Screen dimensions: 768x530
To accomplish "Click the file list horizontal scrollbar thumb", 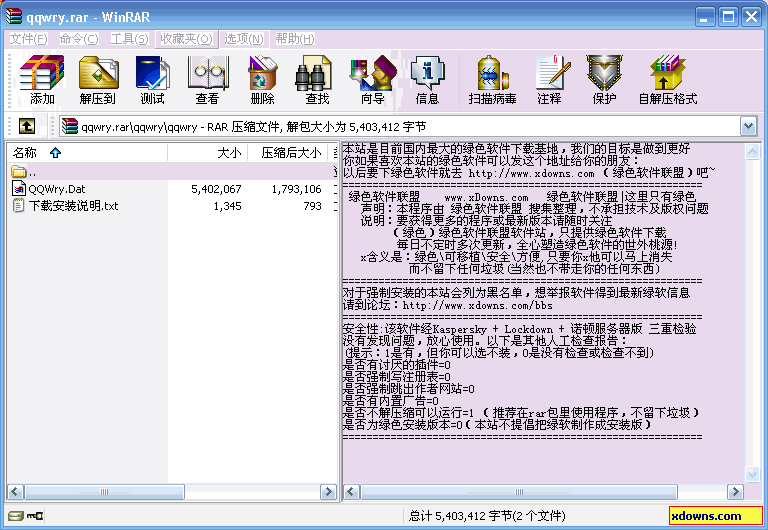I will tap(104, 491).
